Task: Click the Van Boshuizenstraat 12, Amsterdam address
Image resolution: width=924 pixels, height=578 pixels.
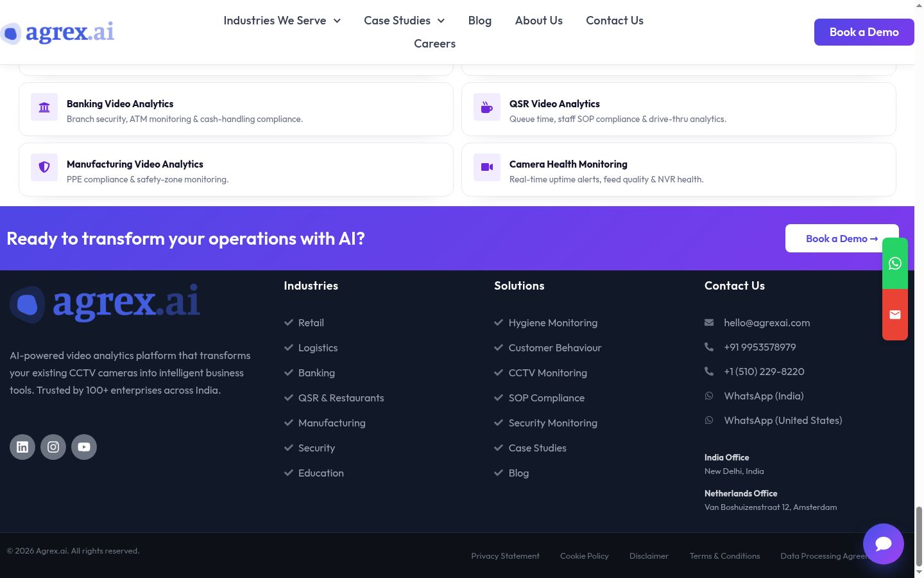Action: [x=771, y=507]
